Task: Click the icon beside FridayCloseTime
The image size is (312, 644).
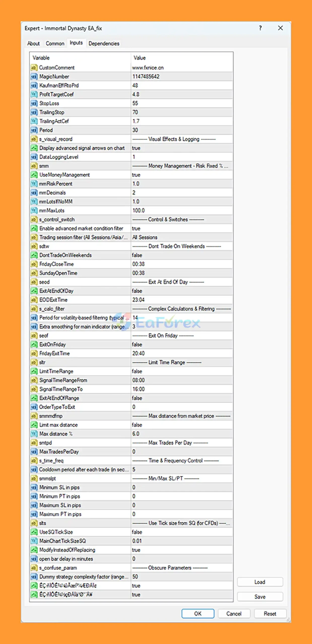Action: click(34, 264)
